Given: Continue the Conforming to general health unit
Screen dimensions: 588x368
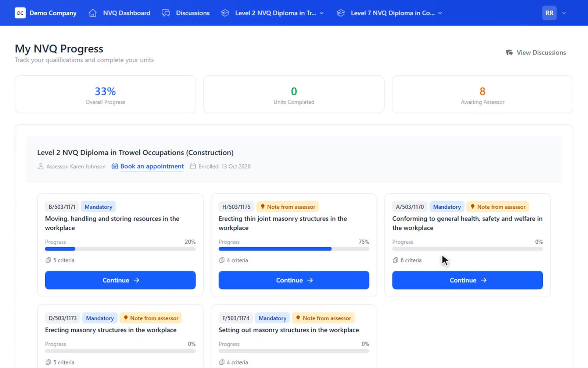Looking at the screenshot, I should (467, 280).
